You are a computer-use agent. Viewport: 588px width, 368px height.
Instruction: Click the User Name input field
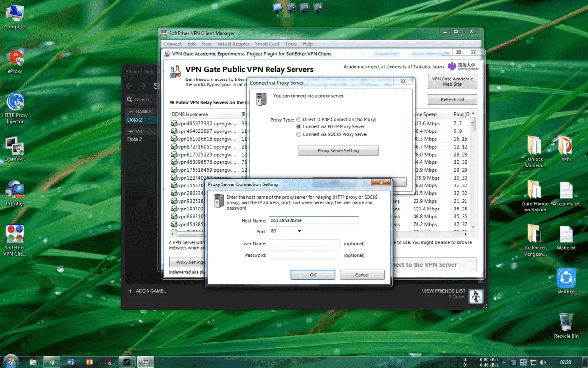304,243
